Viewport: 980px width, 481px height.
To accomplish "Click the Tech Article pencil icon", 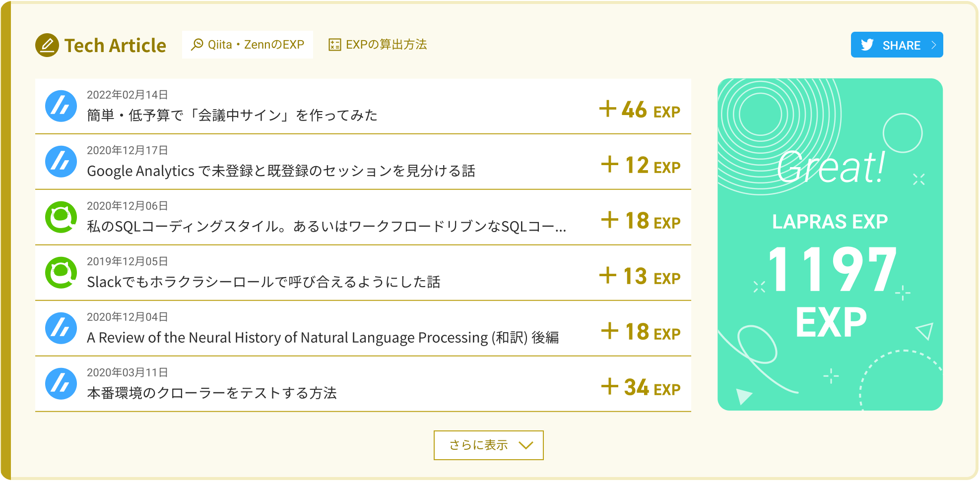I will pyautogui.click(x=48, y=45).
